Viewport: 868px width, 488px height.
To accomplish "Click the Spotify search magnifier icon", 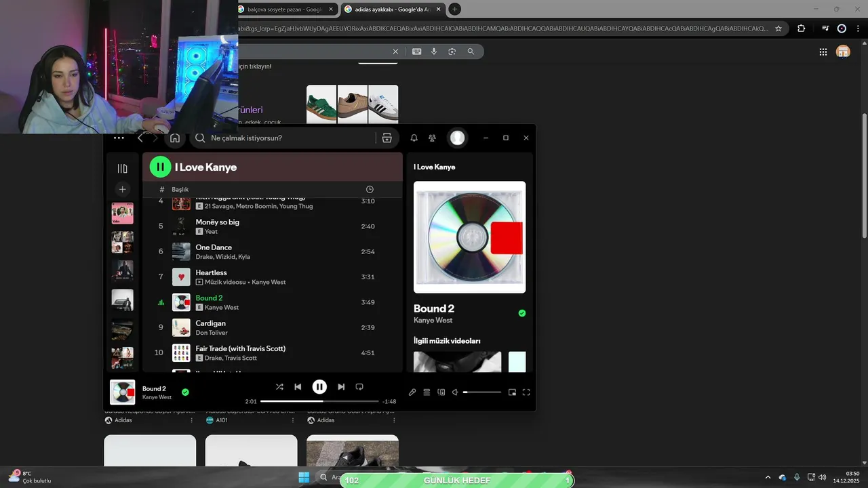I will pos(200,138).
